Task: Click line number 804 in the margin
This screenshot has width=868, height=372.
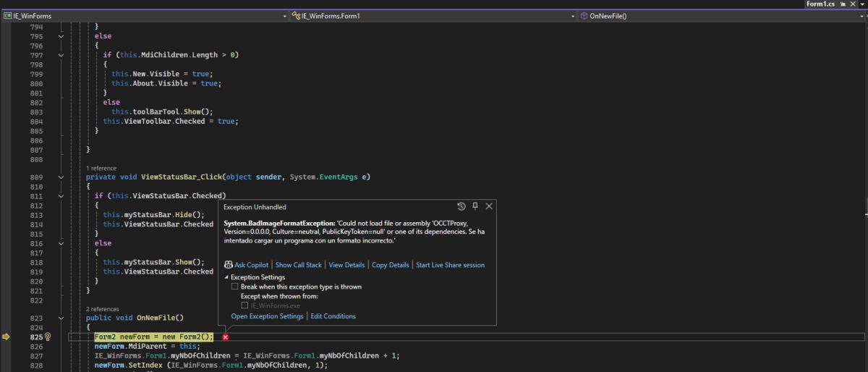Action: (x=36, y=121)
